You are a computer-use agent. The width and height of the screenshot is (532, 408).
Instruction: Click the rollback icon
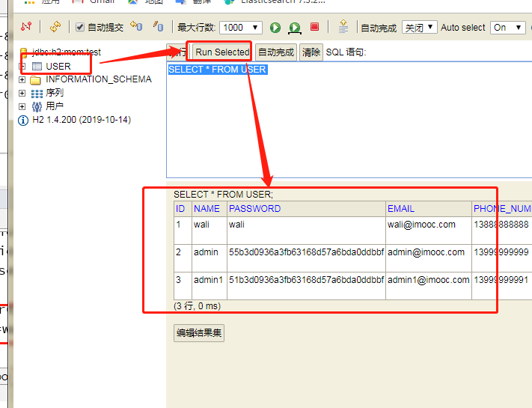tap(136, 26)
